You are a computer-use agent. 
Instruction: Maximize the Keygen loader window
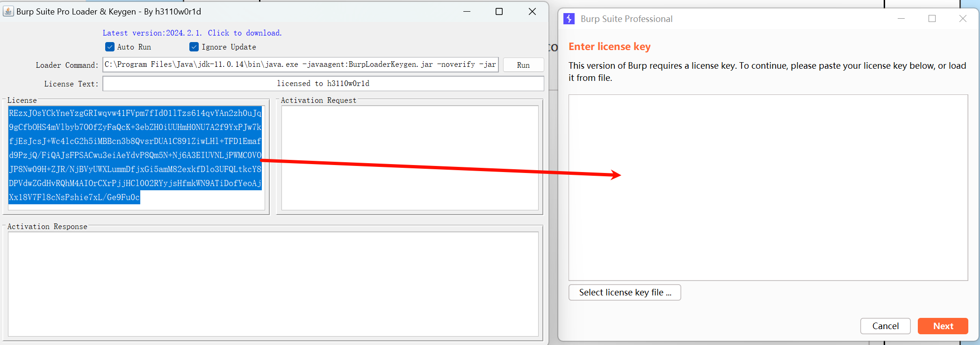point(499,11)
